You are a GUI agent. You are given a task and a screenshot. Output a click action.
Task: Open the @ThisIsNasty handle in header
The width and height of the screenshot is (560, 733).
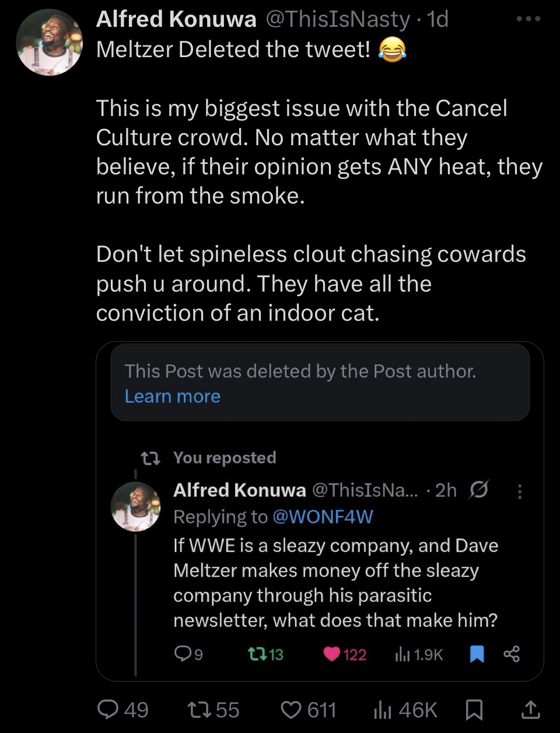(x=338, y=19)
